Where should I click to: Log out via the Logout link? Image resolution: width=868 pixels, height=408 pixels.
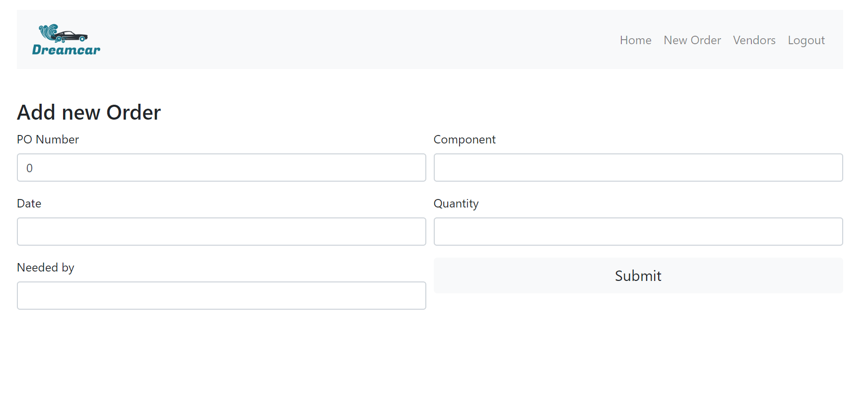click(x=806, y=40)
